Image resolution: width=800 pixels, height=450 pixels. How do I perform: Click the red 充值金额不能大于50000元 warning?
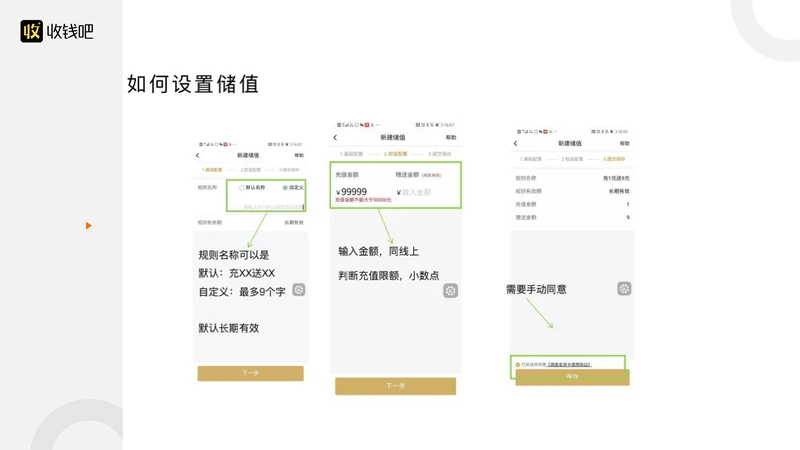363,200
